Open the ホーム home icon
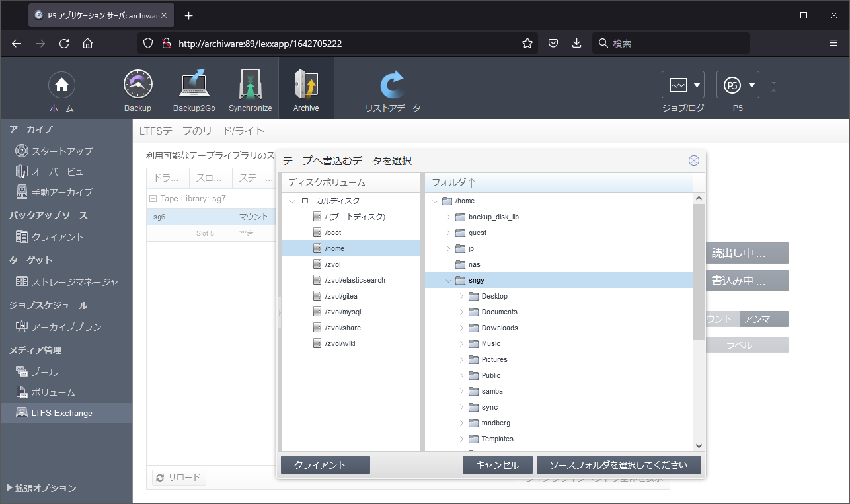850x504 pixels. (61, 85)
